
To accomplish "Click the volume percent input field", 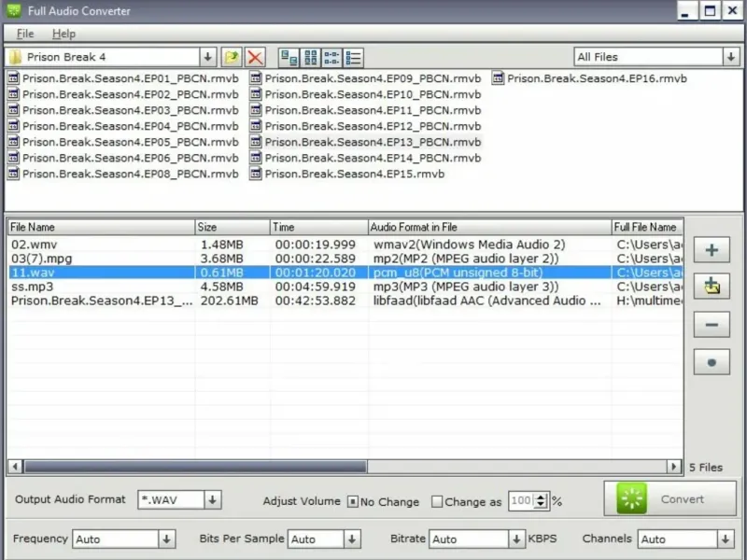I will click(521, 500).
